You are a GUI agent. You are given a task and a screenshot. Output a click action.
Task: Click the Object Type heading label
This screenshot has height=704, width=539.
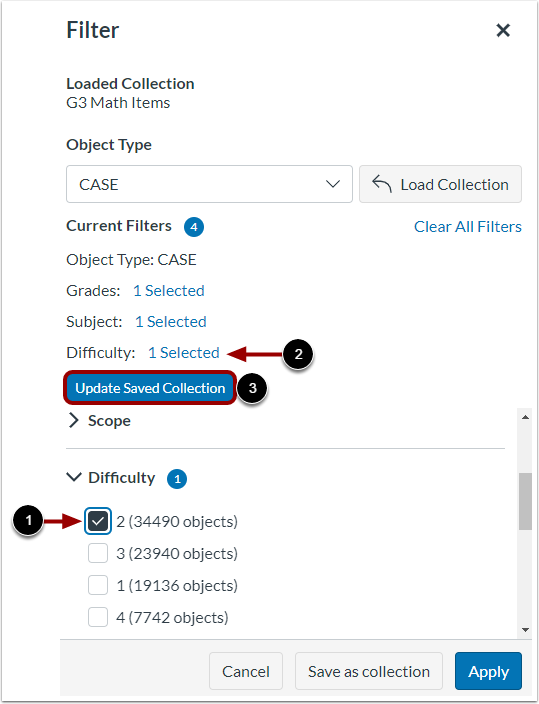(109, 145)
